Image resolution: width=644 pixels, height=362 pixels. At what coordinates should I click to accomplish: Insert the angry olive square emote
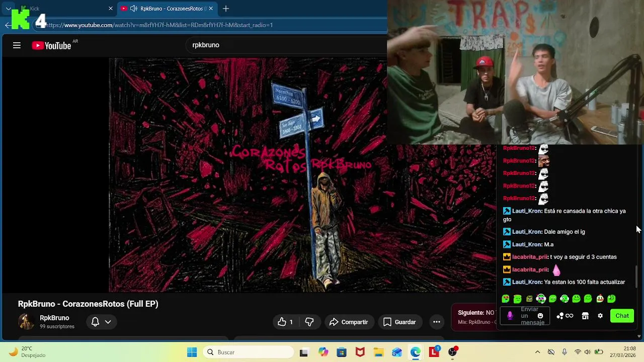pos(529,299)
